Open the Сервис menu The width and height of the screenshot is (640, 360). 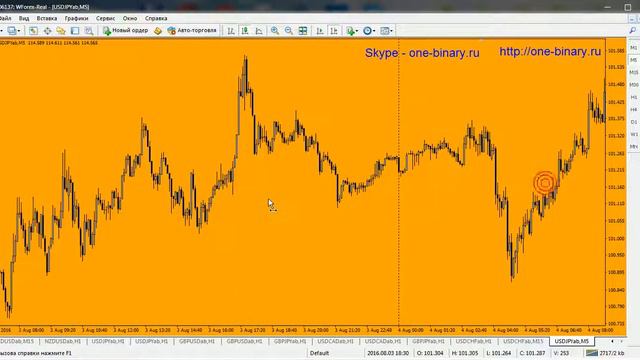[x=105, y=18]
